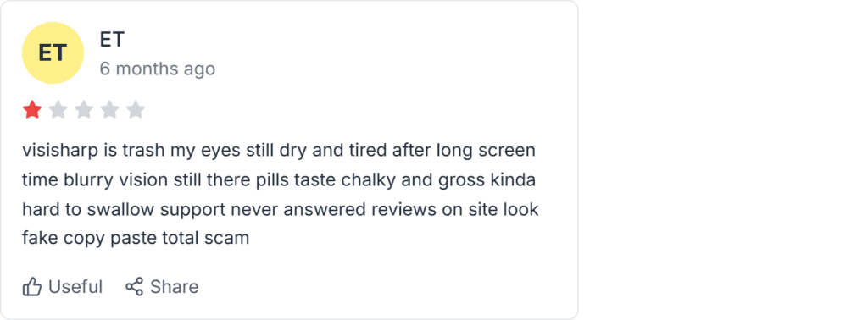The height and width of the screenshot is (320, 868).
Task: Select the second gray rating star
Action: click(x=58, y=110)
